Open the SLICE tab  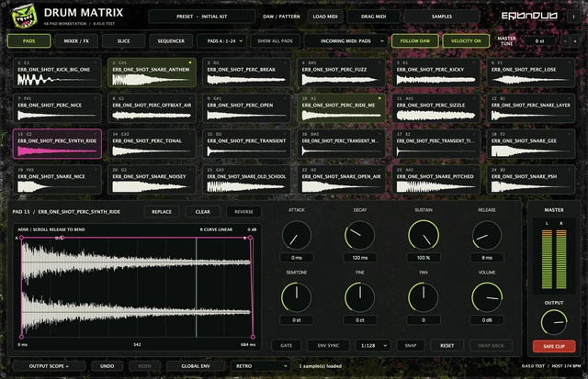[x=123, y=40]
